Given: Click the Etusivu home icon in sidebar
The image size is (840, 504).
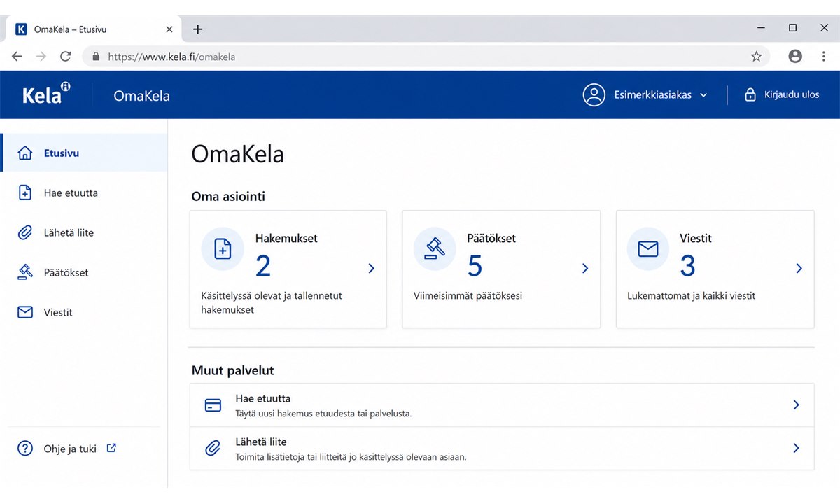Looking at the screenshot, I should 25,153.
